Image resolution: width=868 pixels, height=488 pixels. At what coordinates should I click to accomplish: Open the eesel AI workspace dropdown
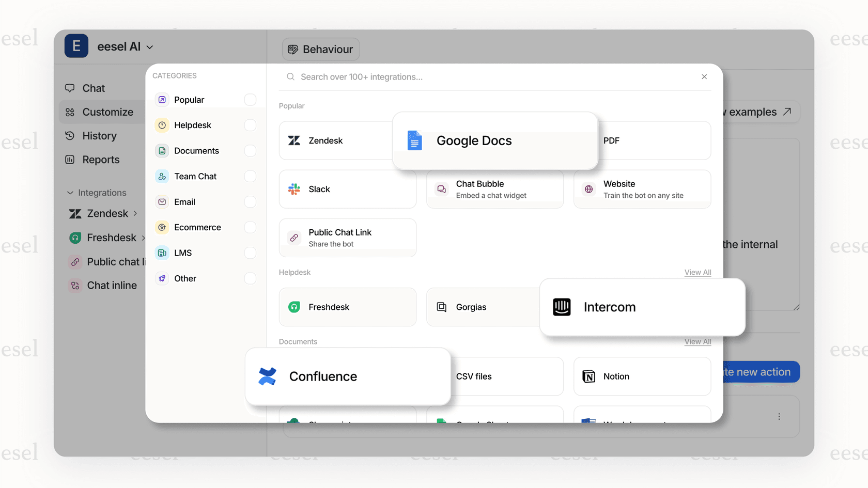pyautogui.click(x=149, y=46)
